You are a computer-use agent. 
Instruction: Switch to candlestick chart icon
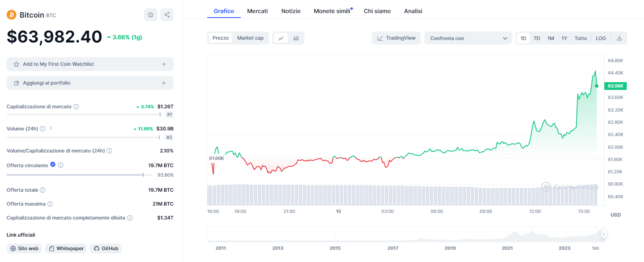pos(296,38)
